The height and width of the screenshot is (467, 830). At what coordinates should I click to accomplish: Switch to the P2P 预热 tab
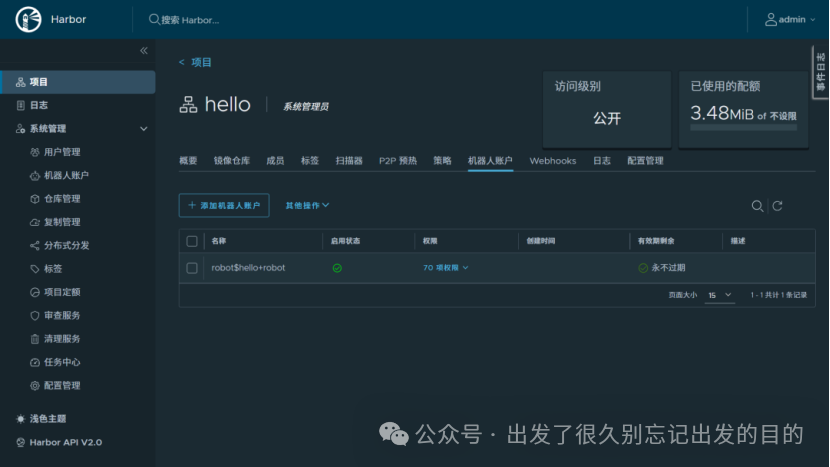[x=398, y=160]
